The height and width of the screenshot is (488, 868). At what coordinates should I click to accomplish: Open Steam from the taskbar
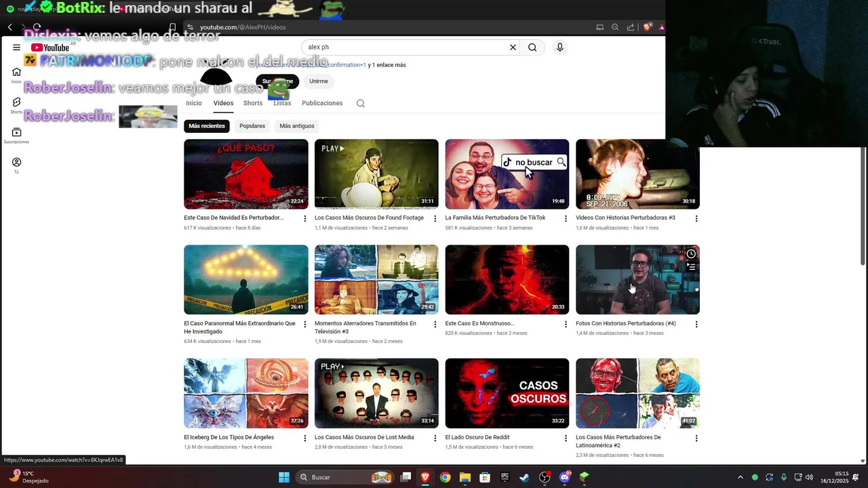pos(524,477)
